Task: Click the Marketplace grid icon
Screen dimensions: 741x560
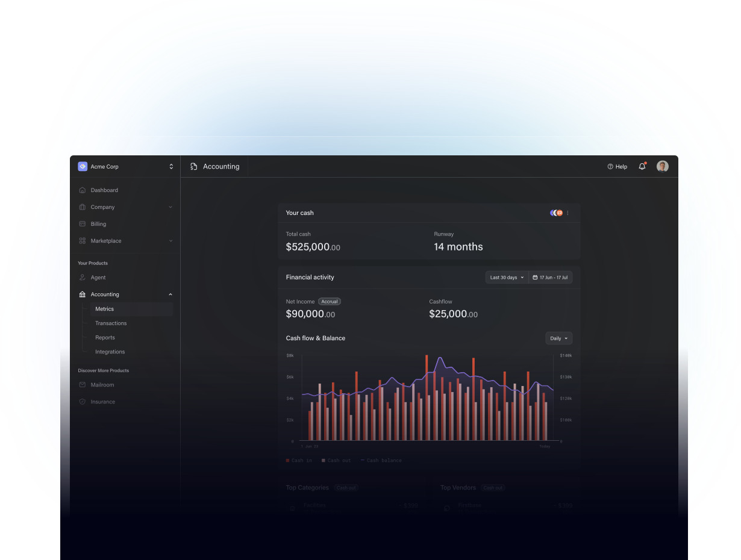Action: click(x=83, y=241)
